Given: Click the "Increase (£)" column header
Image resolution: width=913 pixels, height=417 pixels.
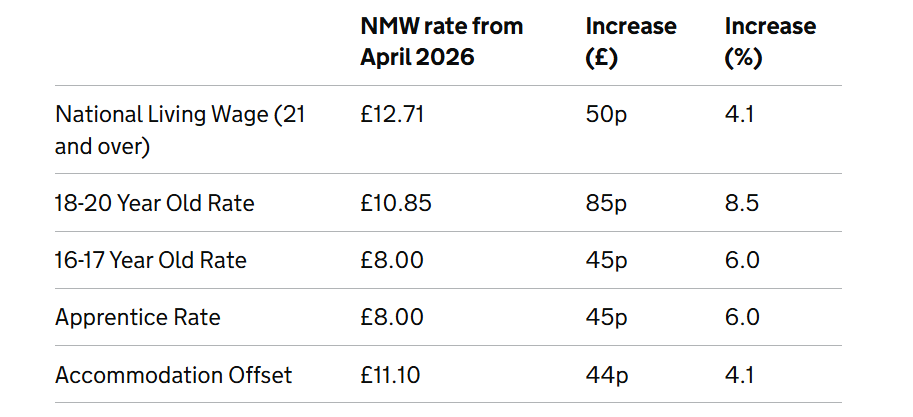Looking at the screenshot, I should click(630, 41).
